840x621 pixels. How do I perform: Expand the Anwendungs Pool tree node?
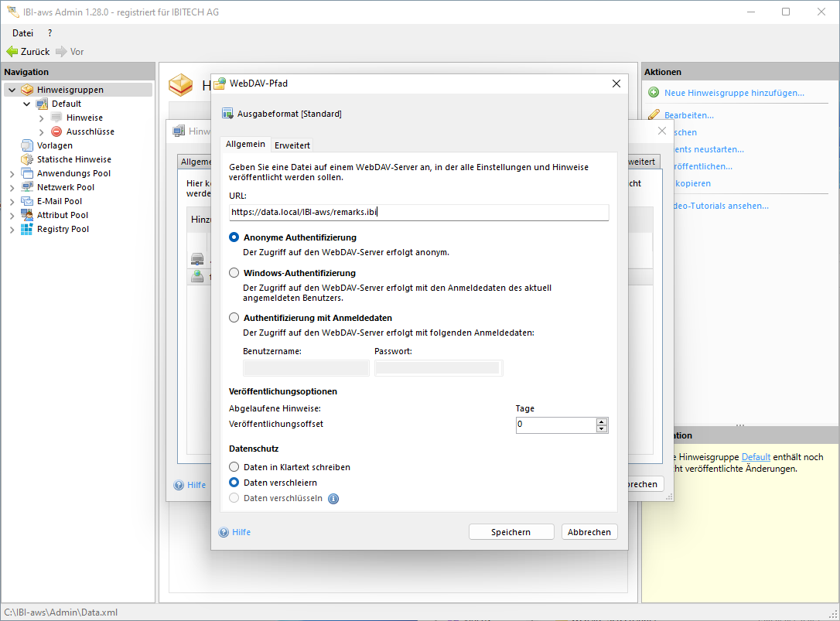click(12, 173)
